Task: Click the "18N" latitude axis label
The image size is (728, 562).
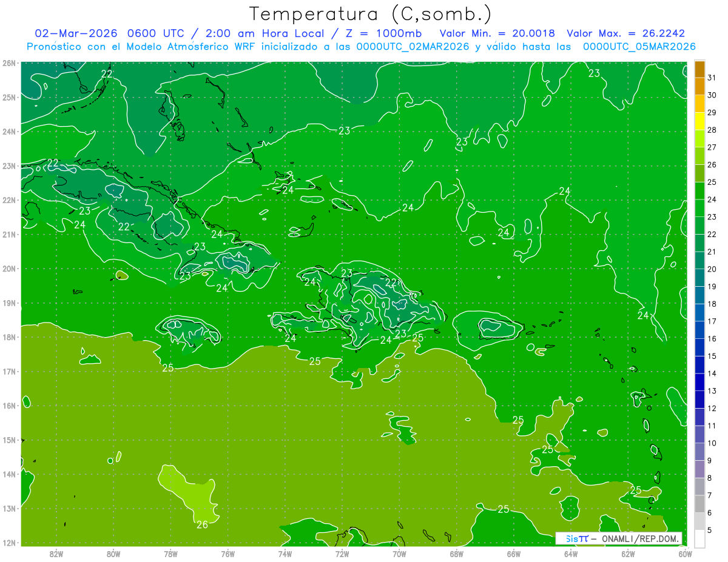Action: [x=9, y=337]
